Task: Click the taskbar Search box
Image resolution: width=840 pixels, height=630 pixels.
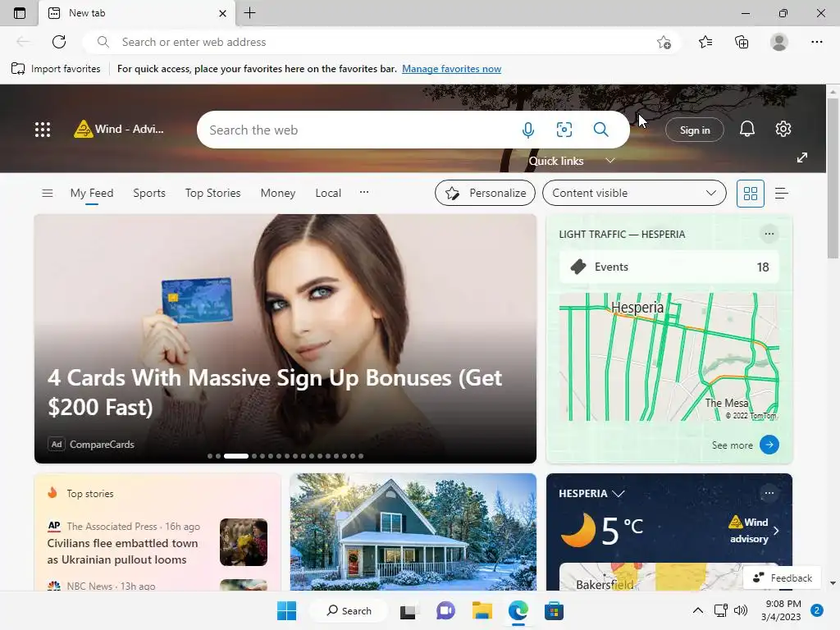Action: [349, 610]
